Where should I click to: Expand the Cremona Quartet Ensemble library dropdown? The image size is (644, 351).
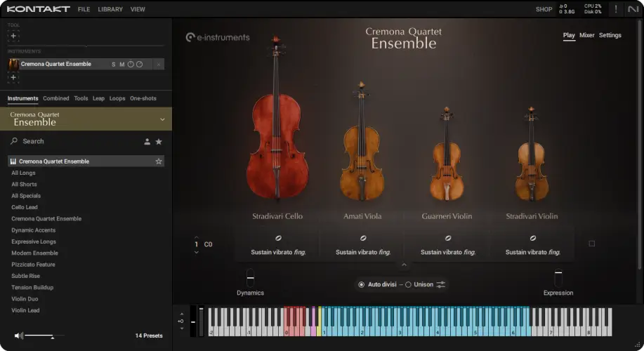coord(162,119)
